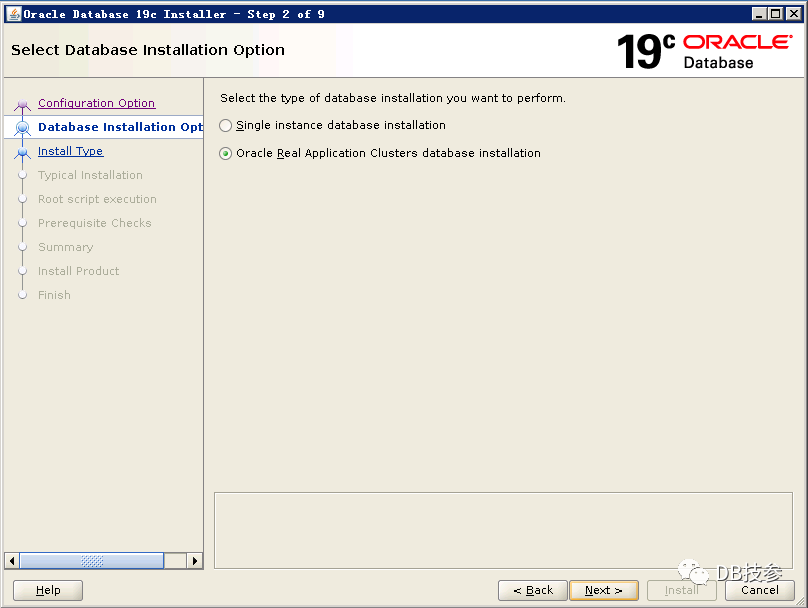The width and height of the screenshot is (808, 608).
Task: Click the left scroll arrow in sidebar
Action: pyautogui.click(x=12, y=561)
